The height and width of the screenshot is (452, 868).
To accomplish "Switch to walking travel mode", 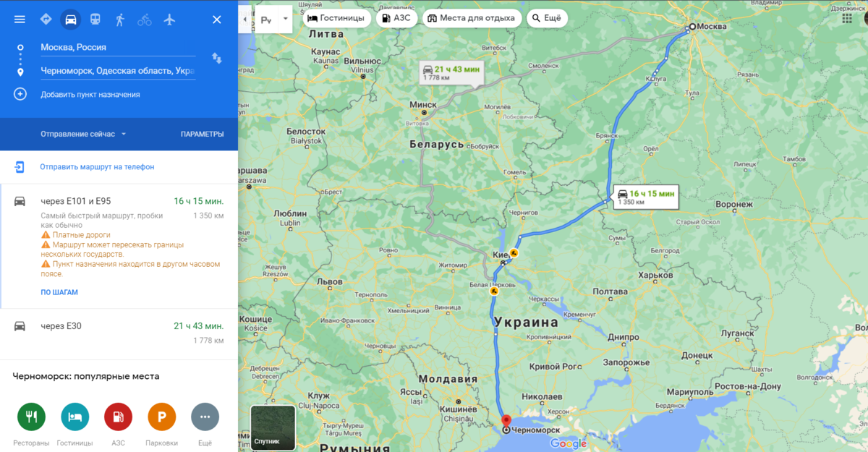I will tap(120, 20).
